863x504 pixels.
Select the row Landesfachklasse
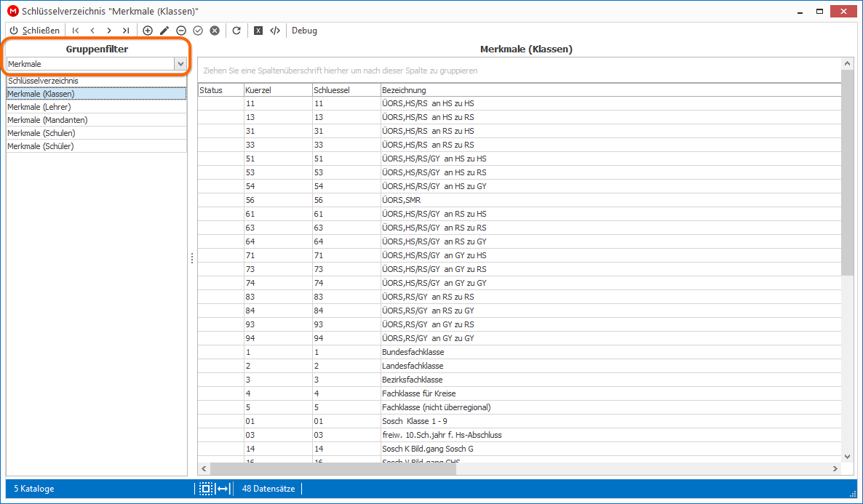pos(520,366)
